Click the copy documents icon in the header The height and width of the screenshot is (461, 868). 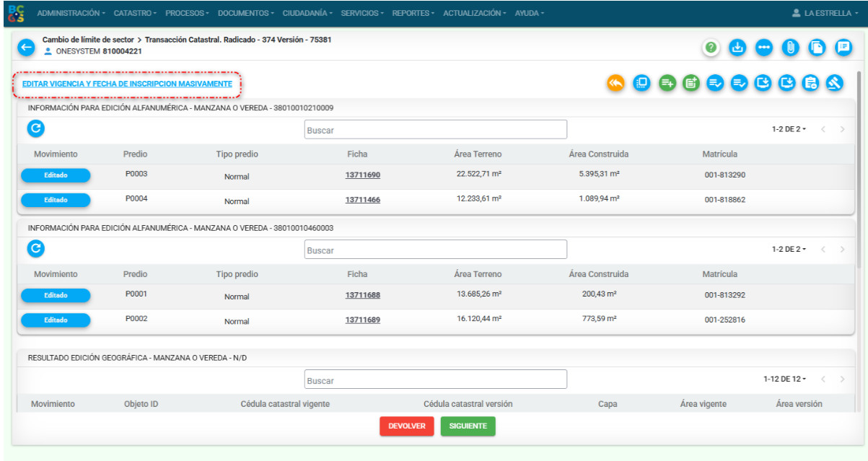(x=817, y=48)
